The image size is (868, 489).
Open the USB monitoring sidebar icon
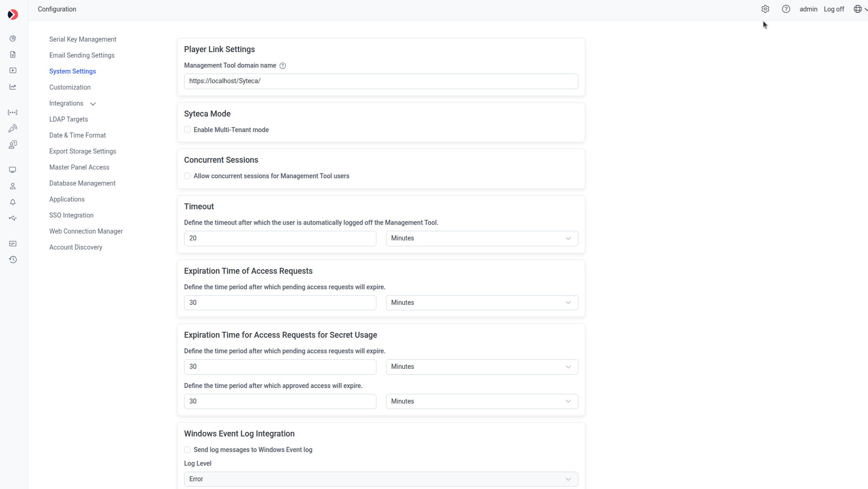point(13,218)
